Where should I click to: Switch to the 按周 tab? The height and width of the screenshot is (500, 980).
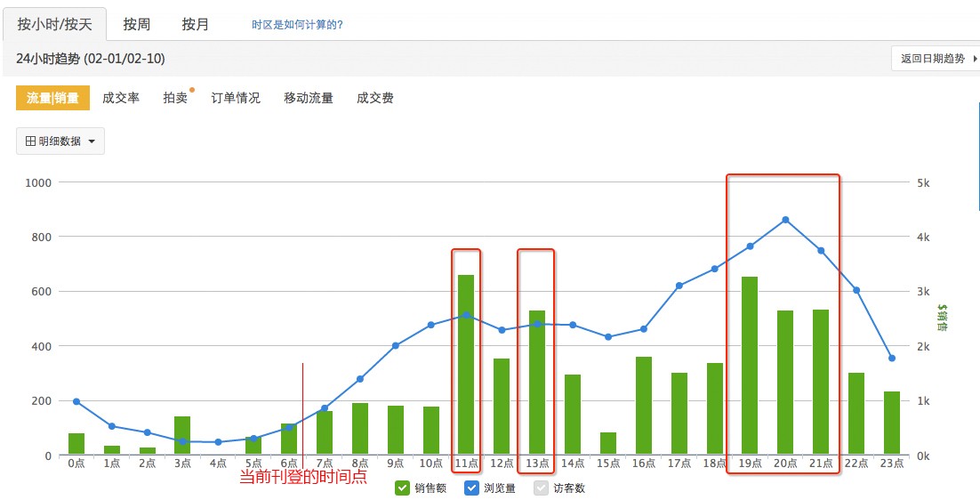[136, 24]
